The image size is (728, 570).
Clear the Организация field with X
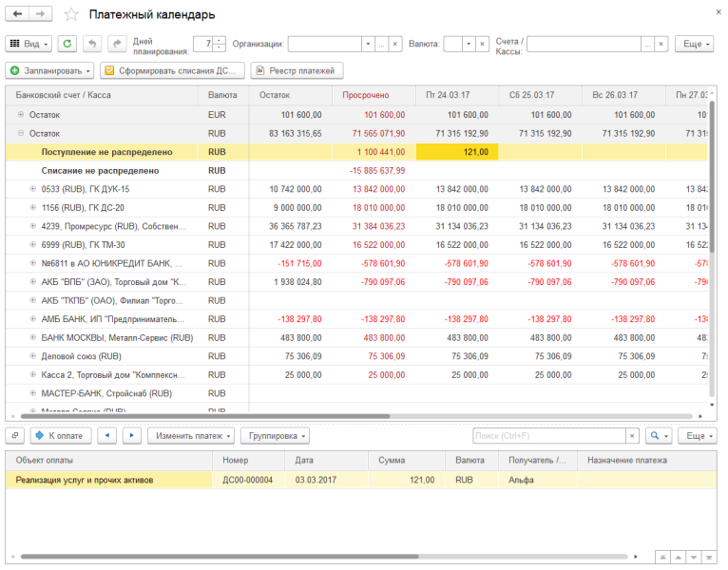[x=394, y=44]
